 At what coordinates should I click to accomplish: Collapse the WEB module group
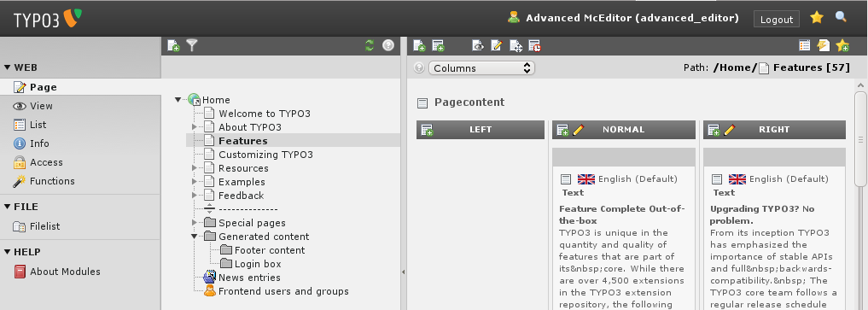[x=7, y=67]
